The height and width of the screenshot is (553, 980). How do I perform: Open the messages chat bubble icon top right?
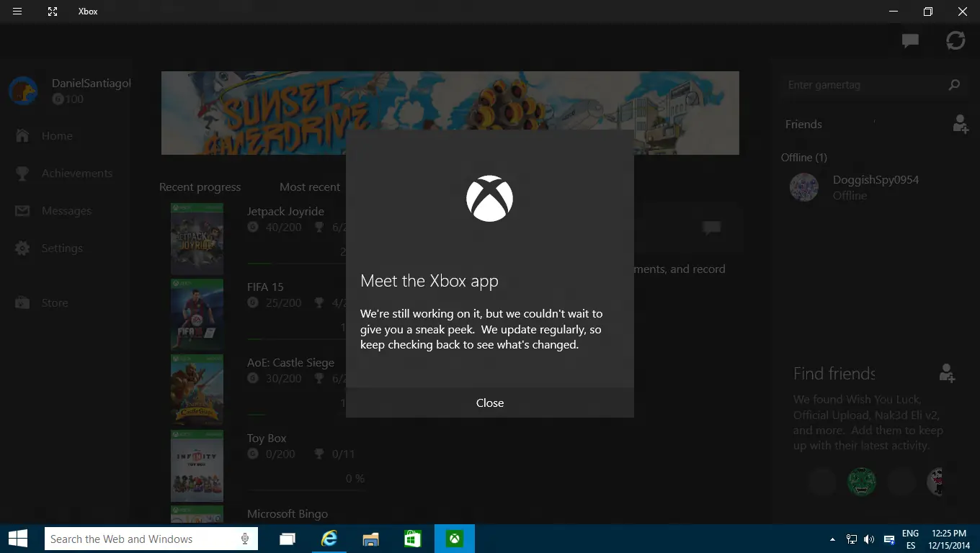909,41
